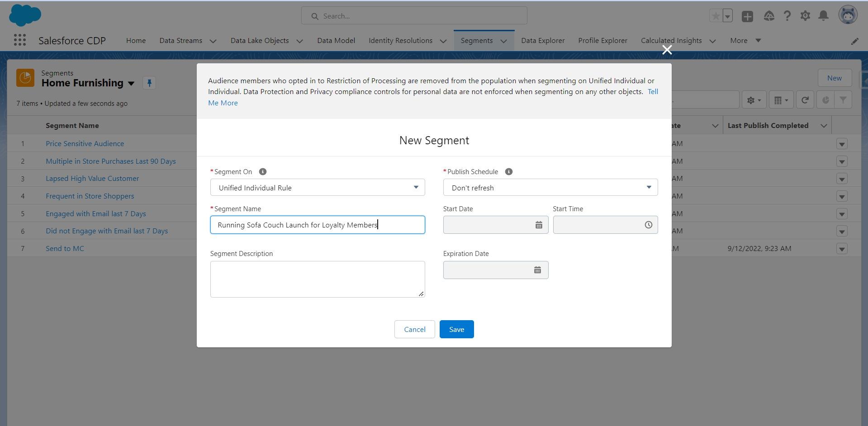This screenshot has width=868, height=426.
Task: Open the user profile avatar
Action: [848, 15]
